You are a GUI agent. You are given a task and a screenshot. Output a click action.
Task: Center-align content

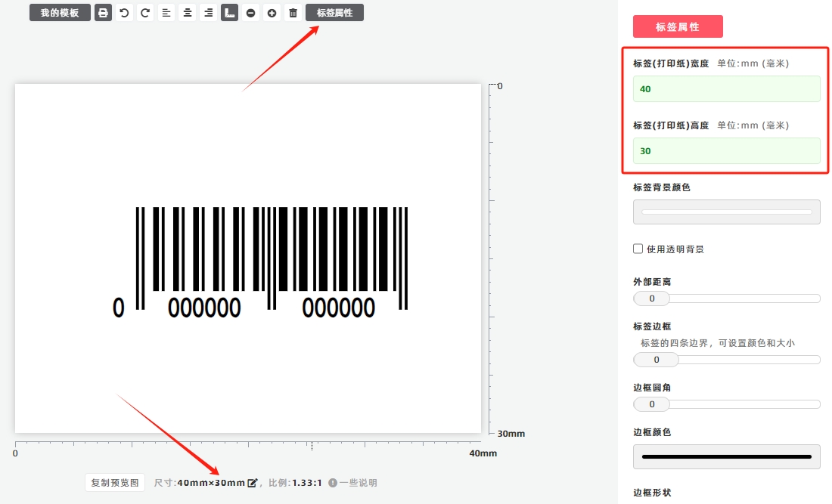188,13
